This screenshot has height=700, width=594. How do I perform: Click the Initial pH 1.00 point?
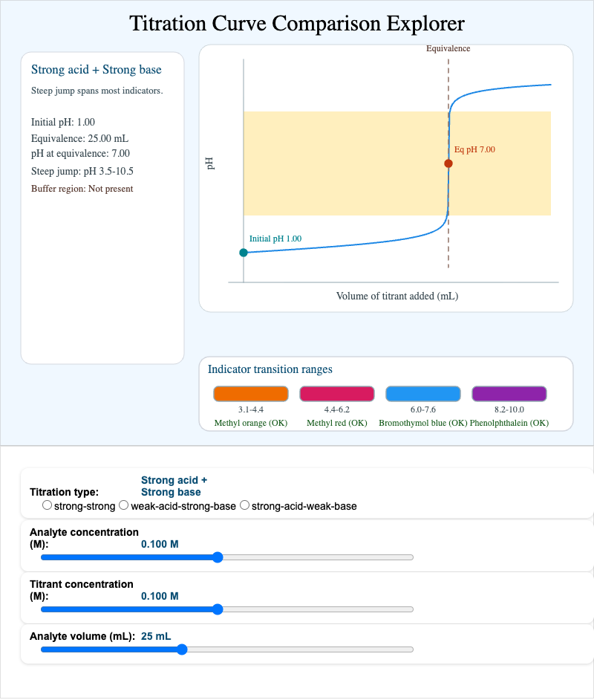tap(244, 253)
